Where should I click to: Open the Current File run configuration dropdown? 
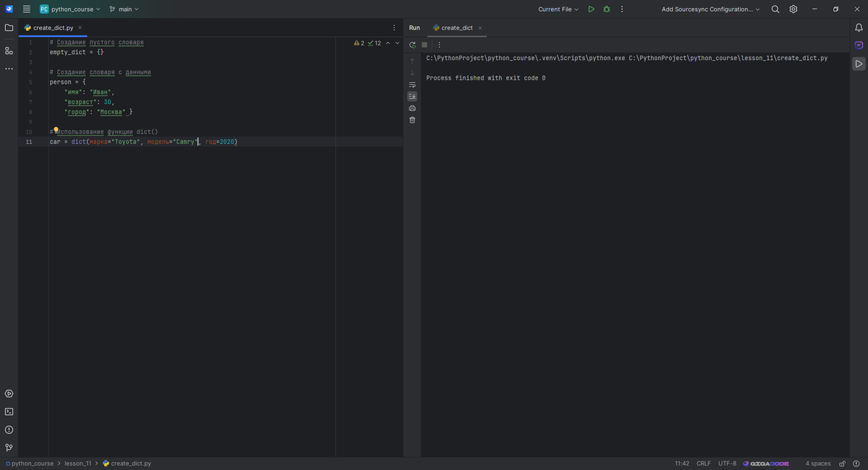558,9
